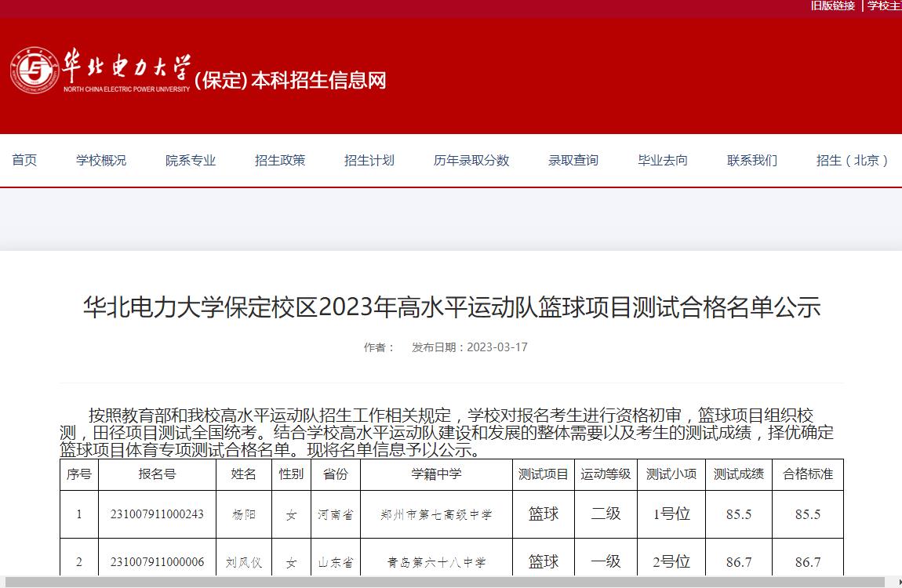Click the 测试小项 column header
Screen dimensions: 902x588
click(671, 474)
